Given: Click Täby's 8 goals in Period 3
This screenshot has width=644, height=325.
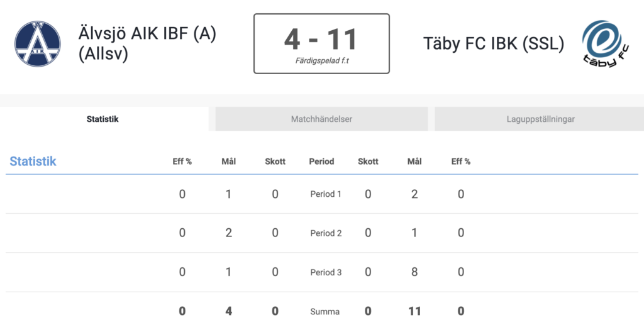Looking at the screenshot, I should (414, 272).
